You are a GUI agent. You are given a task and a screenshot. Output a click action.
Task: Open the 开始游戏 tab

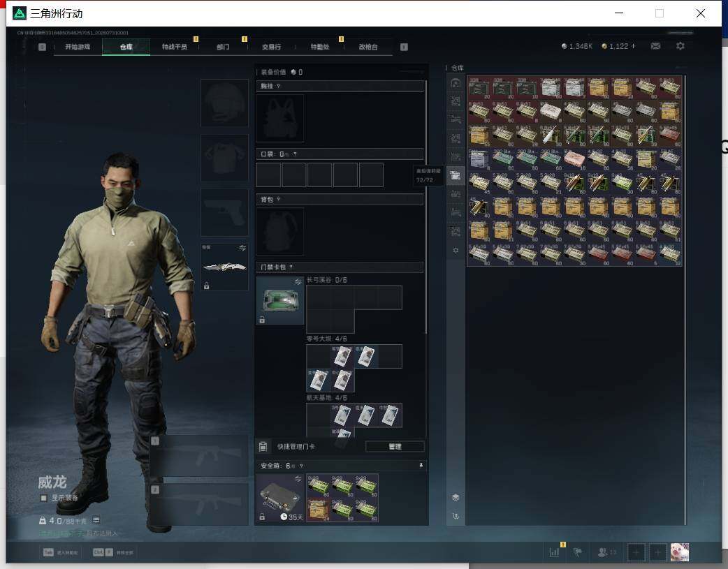[78, 47]
